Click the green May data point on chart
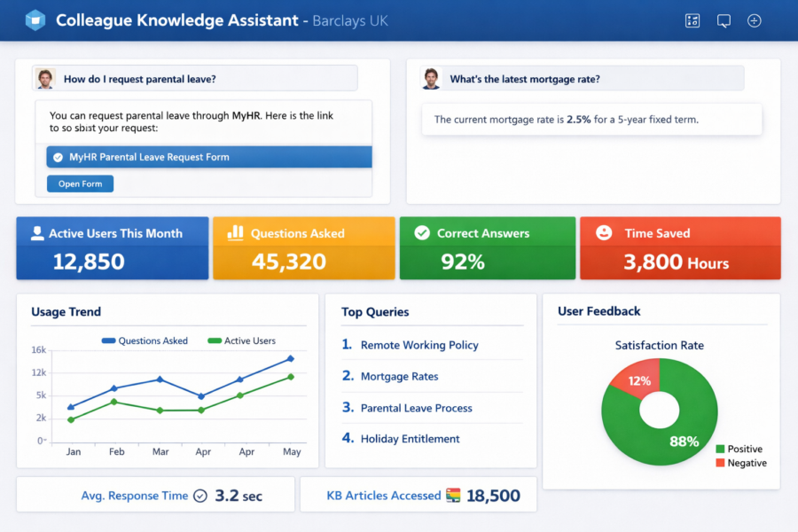This screenshot has height=532, width=798. 291,377
